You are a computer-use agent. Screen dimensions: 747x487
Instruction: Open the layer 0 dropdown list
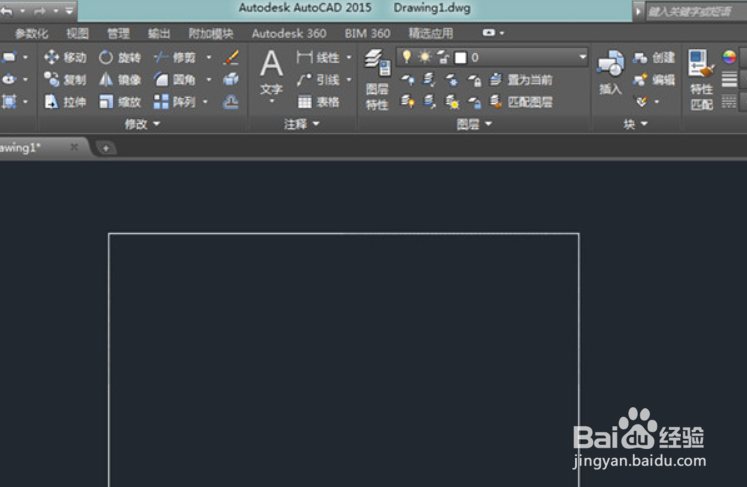(582, 57)
